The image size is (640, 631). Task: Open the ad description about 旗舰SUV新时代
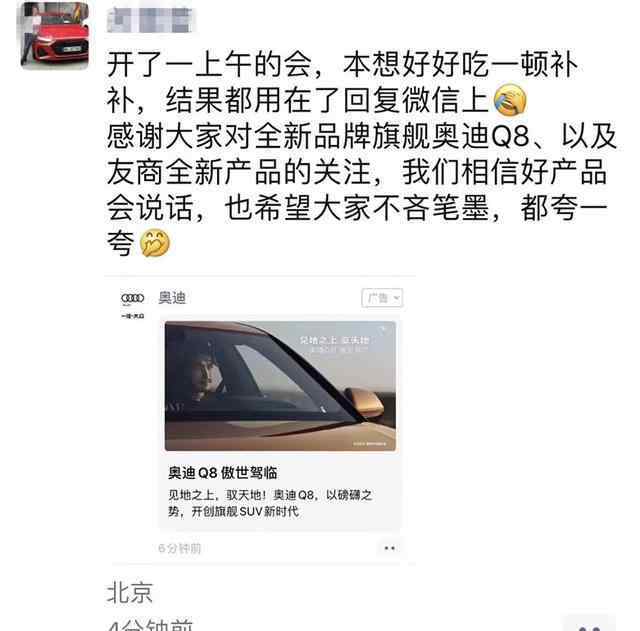click(270, 503)
